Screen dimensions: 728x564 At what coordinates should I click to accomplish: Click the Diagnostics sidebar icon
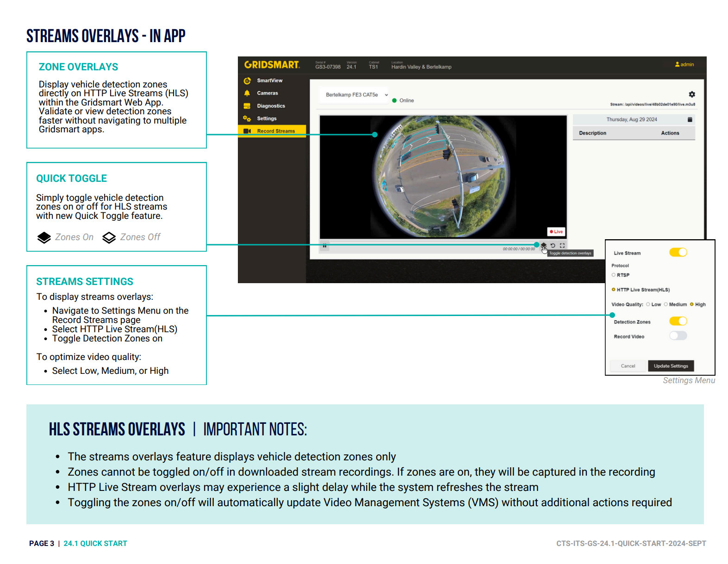247,106
